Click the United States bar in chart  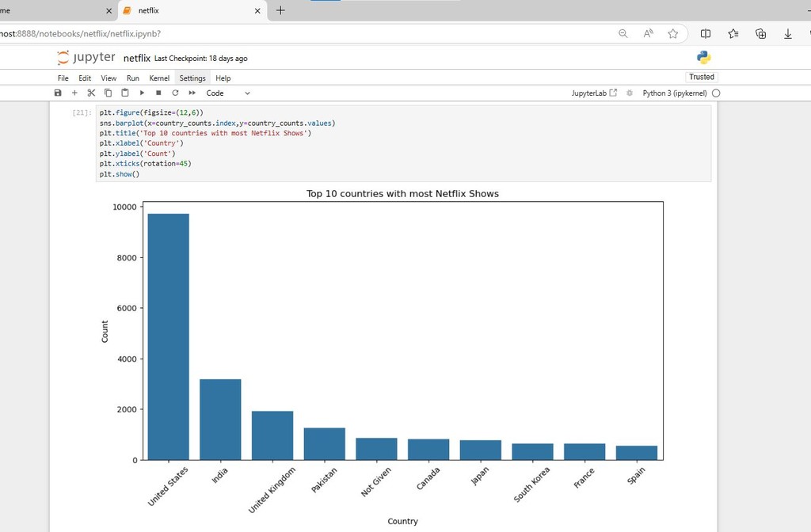pos(169,336)
